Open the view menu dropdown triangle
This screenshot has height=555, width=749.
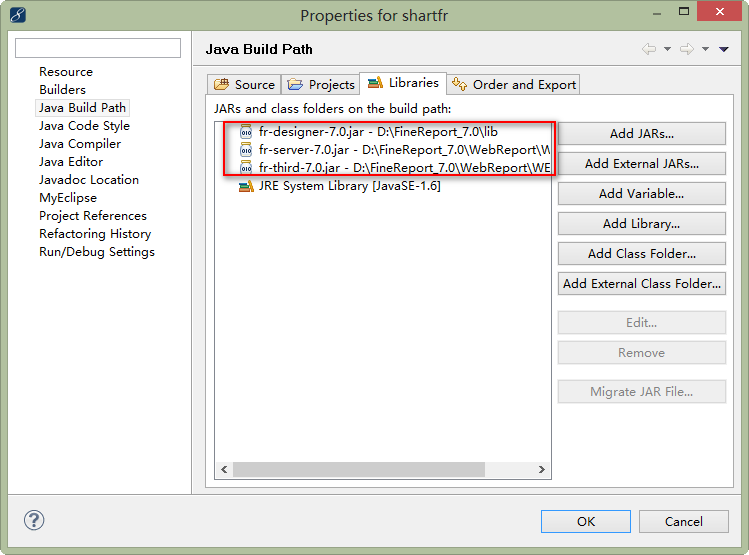[x=724, y=49]
